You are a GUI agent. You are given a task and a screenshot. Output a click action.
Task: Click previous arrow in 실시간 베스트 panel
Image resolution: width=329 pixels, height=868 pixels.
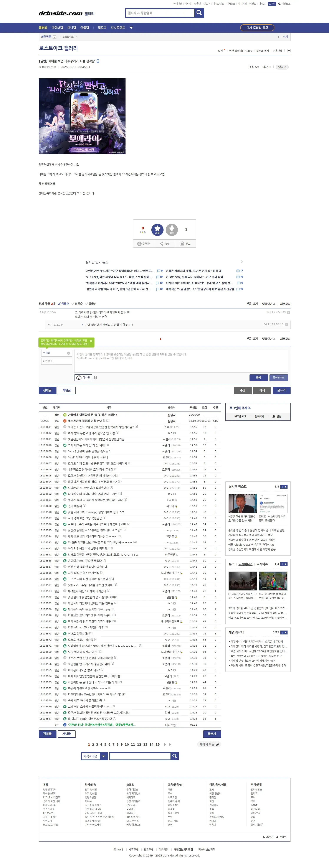pyautogui.click(x=282, y=487)
